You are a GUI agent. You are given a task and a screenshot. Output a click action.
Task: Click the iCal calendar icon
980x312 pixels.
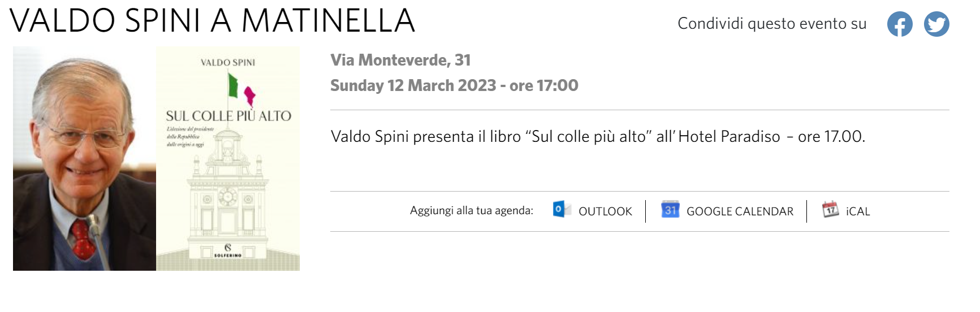point(830,210)
